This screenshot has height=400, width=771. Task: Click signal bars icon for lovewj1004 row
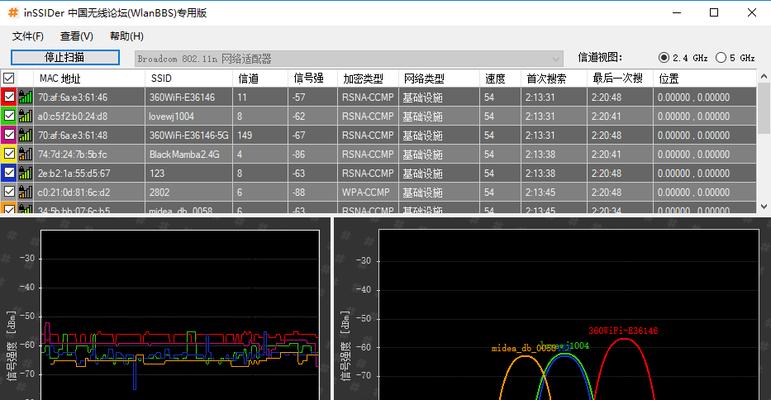pyautogui.click(x=26, y=116)
